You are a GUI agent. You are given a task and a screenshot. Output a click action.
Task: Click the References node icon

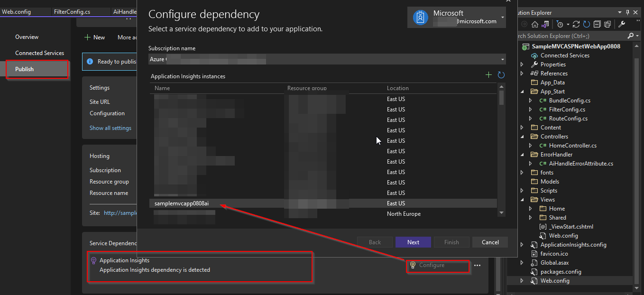click(x=534, y=74)
